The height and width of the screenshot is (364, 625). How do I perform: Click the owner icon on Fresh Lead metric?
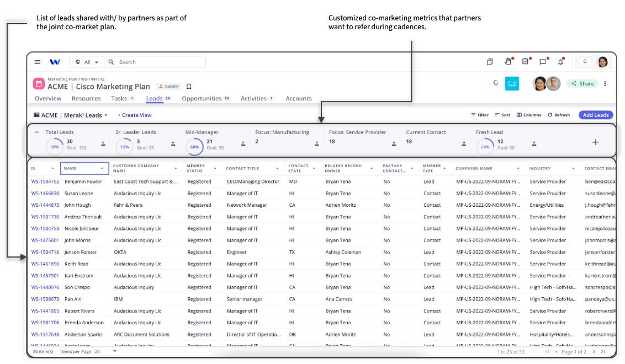coord(534,144)
